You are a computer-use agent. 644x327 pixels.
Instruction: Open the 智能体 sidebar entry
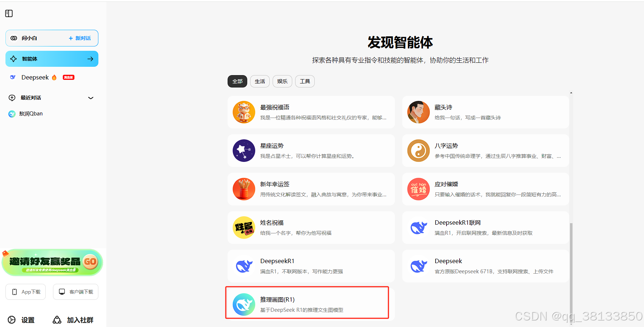52,59
